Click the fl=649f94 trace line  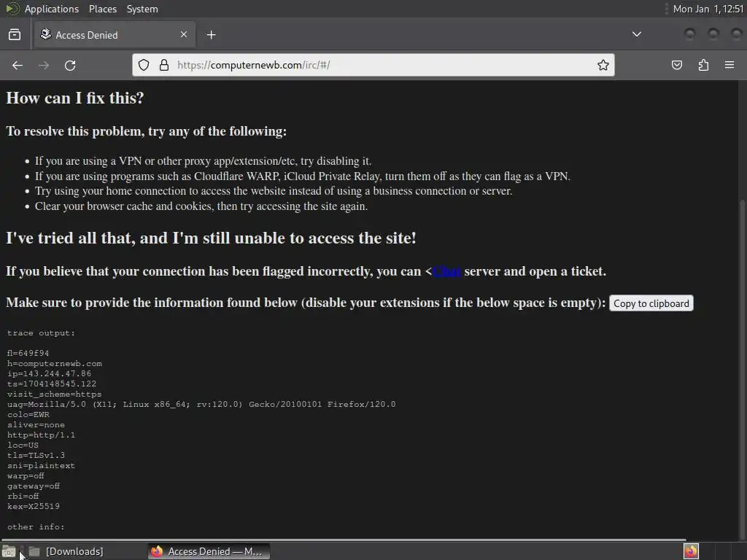coord(28,354)
